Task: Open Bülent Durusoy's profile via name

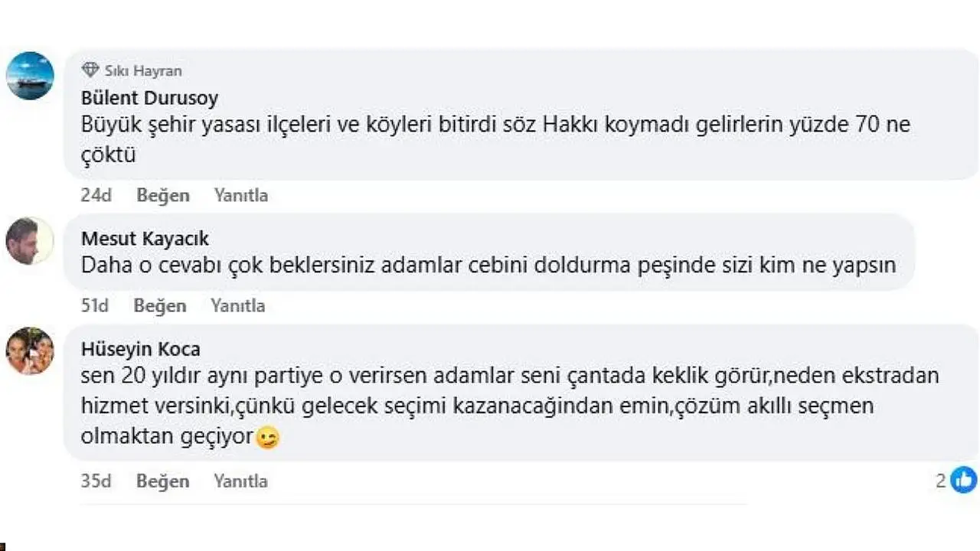Action: (x=149, y=98)
